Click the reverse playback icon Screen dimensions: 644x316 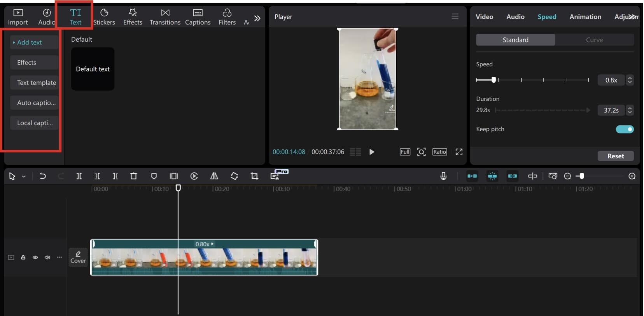(194, 176)
